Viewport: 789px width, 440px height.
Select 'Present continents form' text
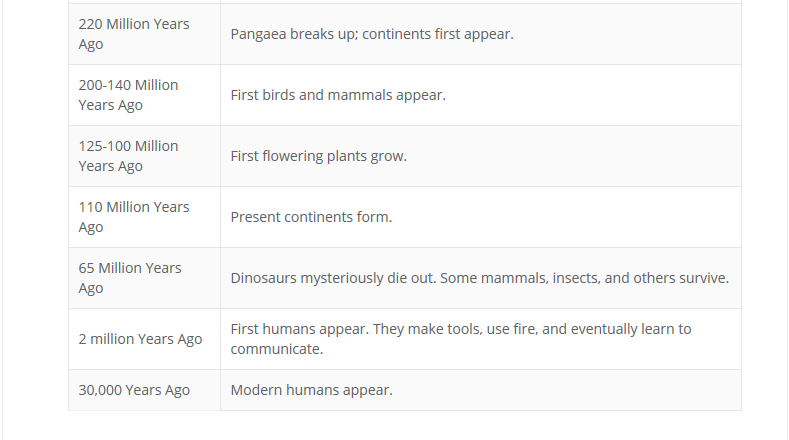pyautogui.click(x=311, y=217)
